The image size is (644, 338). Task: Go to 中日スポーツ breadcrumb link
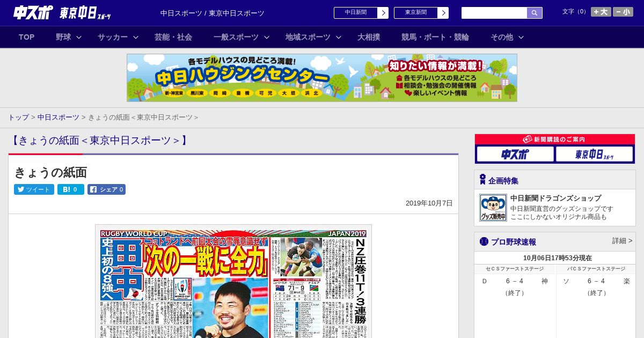[58, 117]
